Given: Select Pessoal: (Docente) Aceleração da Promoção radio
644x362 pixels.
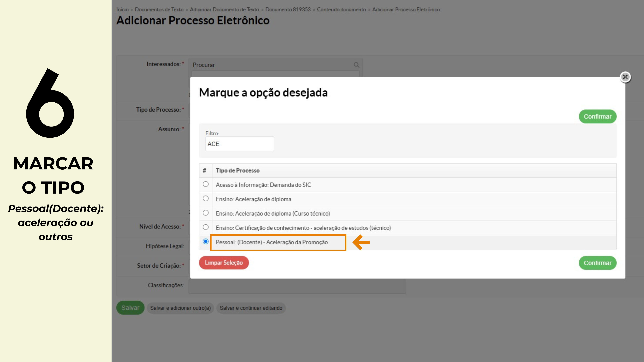Looking at the screenshot, I should [205, 242].
